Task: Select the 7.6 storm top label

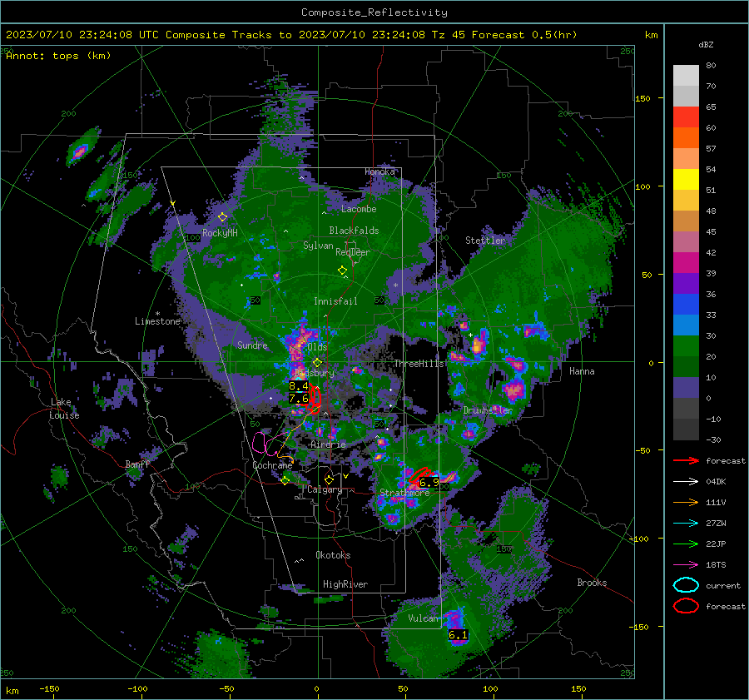Action: pyautogui.click(x=299, y=398)
